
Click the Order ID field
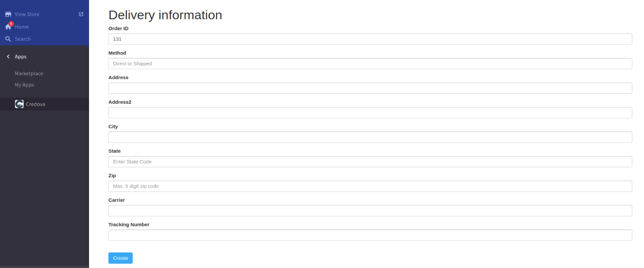pyautogui.click(x=370, y=39)
